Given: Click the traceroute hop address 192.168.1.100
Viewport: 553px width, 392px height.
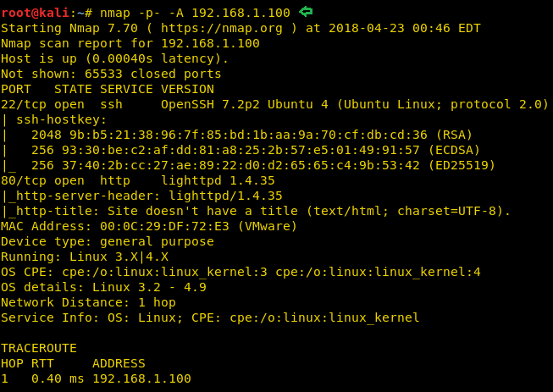Looking at the screenshot, I should [x=141, y=378].
